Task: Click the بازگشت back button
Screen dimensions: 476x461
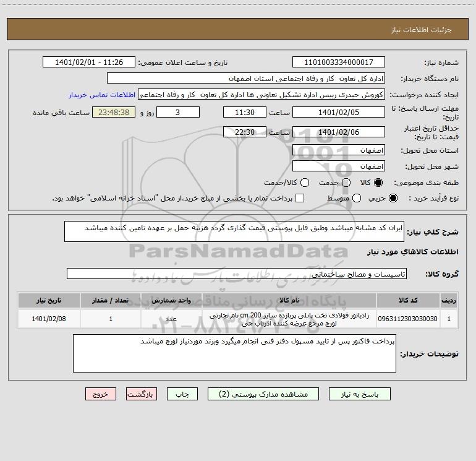Action: click(142, 394)
